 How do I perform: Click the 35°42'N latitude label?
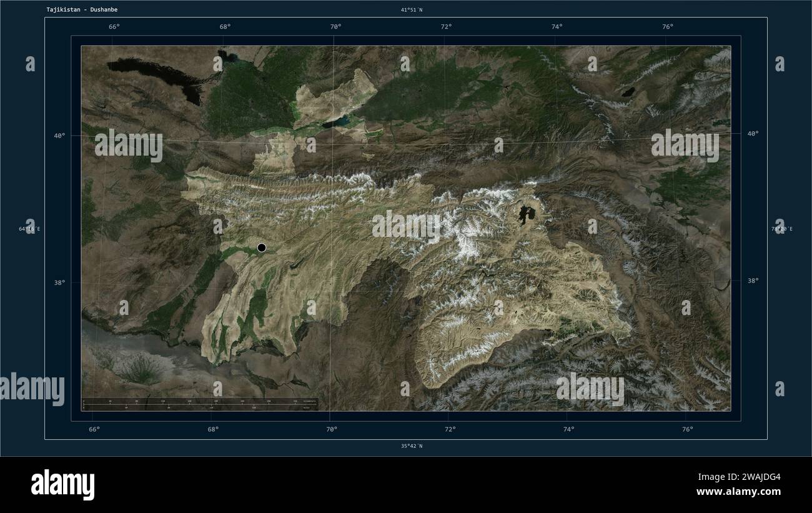tap(412, 446)
